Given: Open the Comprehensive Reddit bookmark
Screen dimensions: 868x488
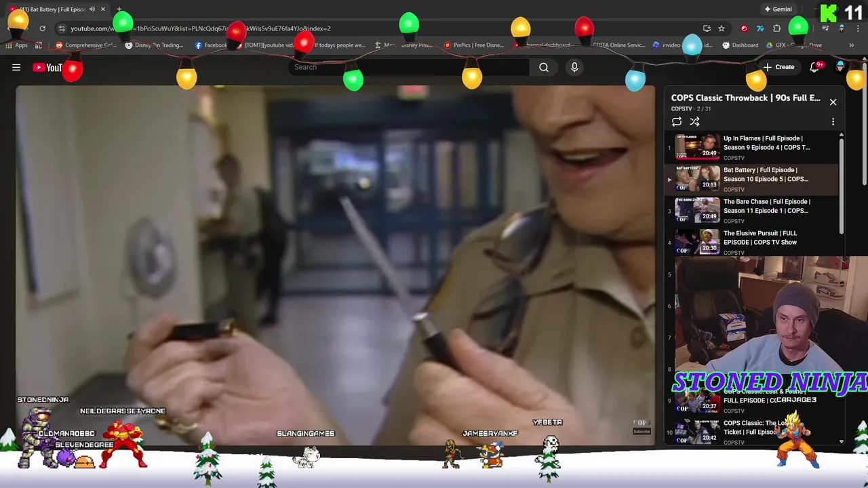Looking at the screenshot, I should [86, 45].
